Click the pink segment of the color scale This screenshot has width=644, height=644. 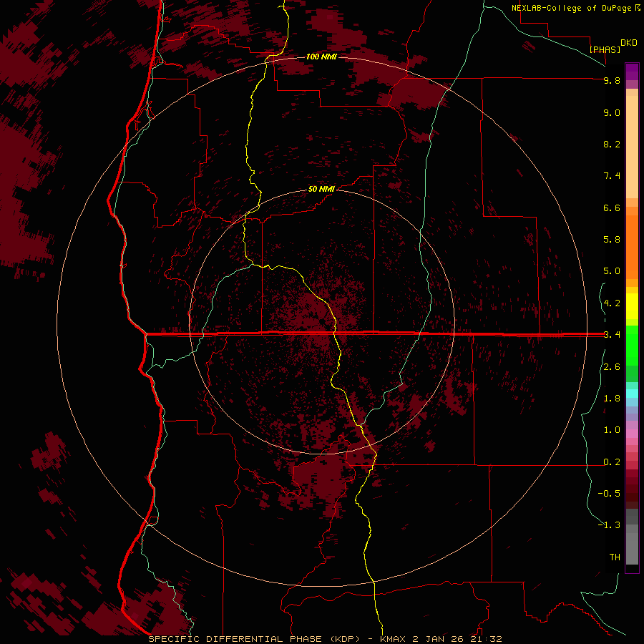click(x=632, y=434)
